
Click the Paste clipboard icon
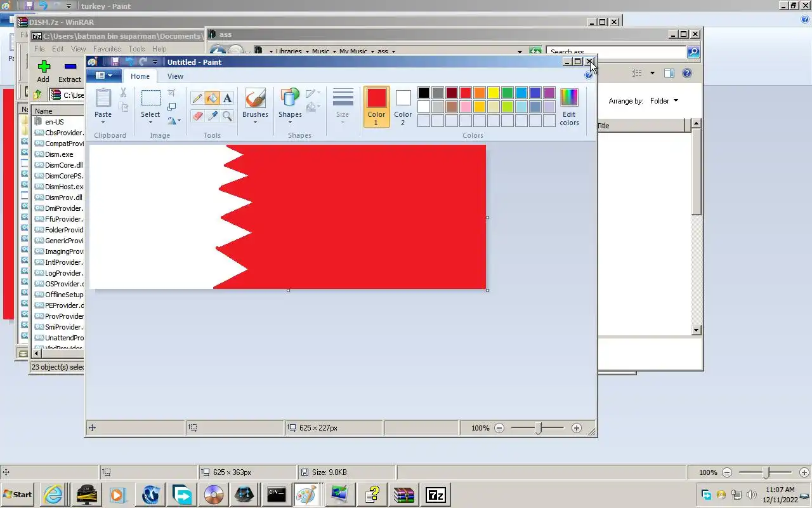click(103, 98)
